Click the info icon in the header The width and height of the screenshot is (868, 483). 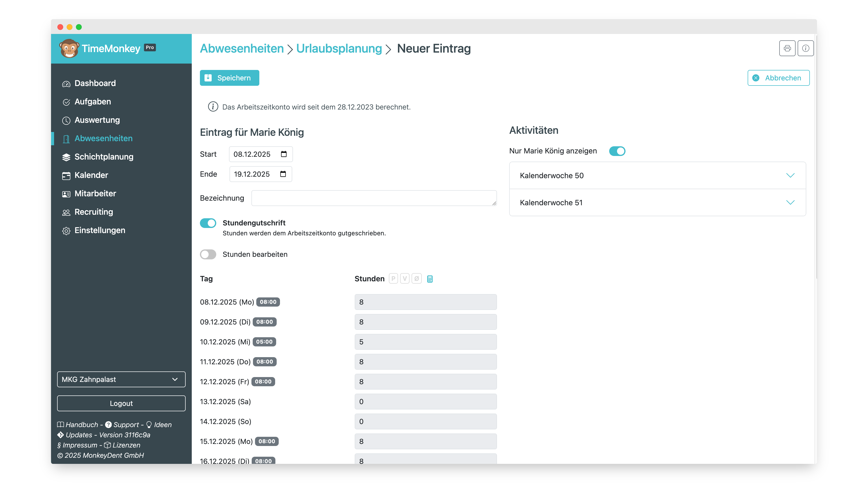805,48
